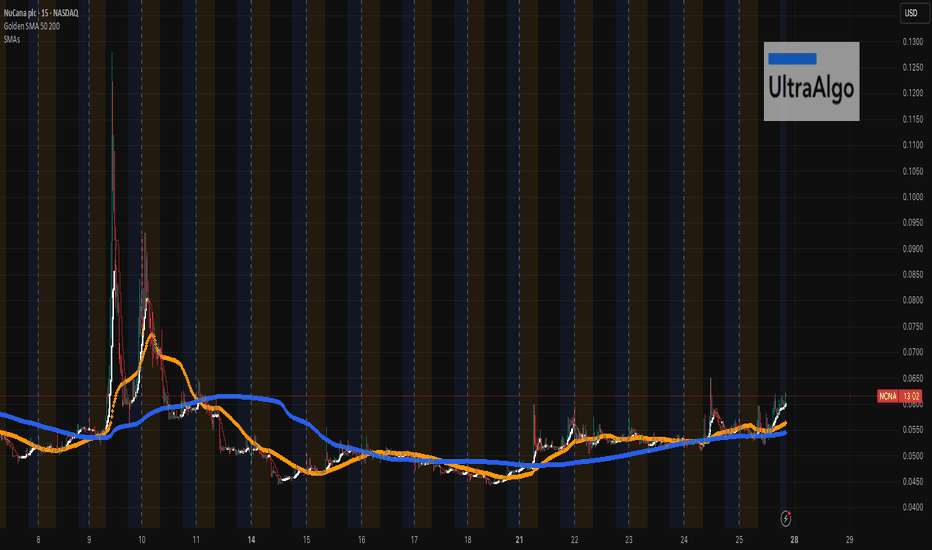Click the 0.0400 price axis label
Screen dimensions: 932x550
tap(912, 507)
